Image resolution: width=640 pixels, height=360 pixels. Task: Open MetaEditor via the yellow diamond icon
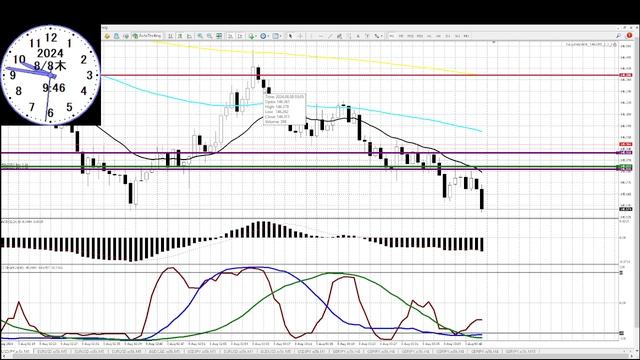click(107, 36)
